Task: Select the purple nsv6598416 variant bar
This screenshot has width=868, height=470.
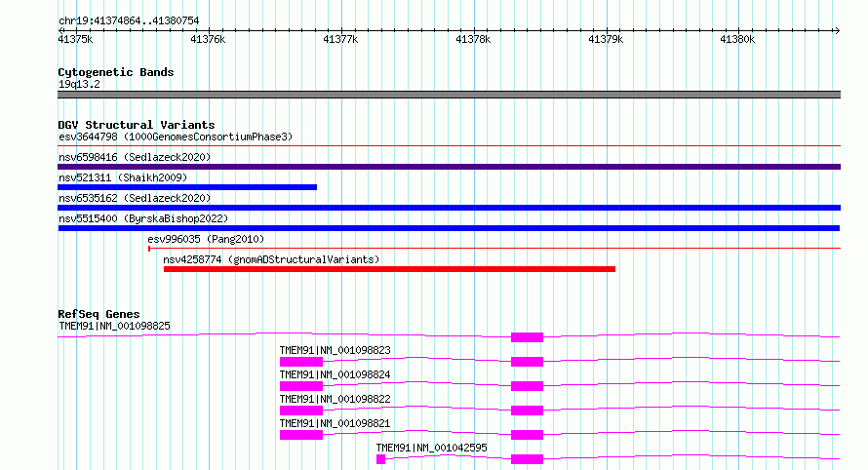Action: pos(449,167)
